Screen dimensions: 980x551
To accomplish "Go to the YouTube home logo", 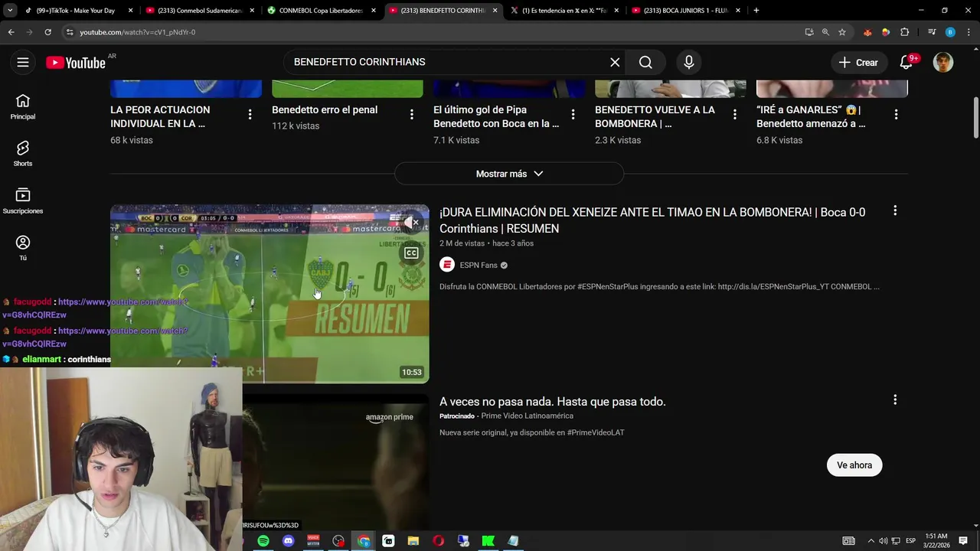I will pyautogui.click(x=75, y=63).
